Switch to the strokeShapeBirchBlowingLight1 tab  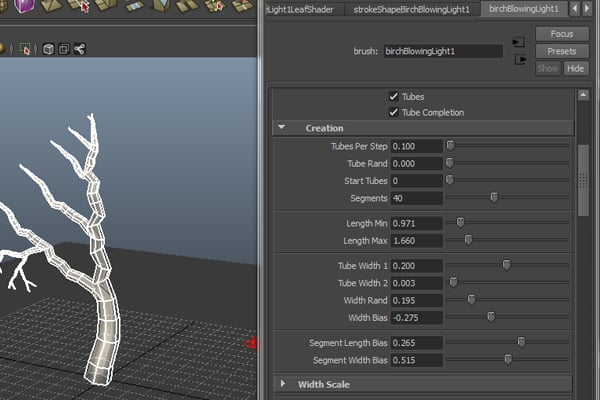tap(409, 9)
